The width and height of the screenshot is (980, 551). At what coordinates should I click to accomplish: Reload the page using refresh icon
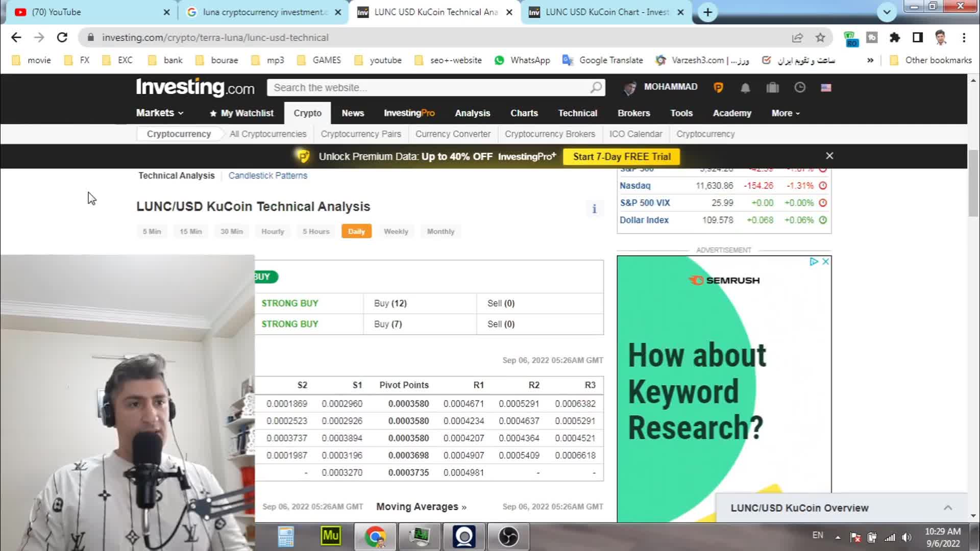click(62, 38)
